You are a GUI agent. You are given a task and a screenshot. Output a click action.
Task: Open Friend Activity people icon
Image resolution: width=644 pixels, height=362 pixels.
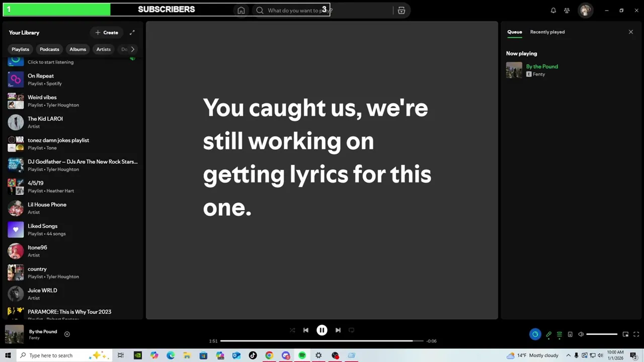pos(567,10)
